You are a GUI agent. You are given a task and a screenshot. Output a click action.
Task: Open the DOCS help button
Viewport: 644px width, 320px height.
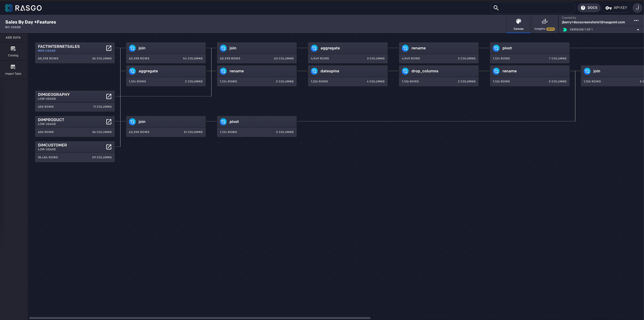tap(589, 8)
